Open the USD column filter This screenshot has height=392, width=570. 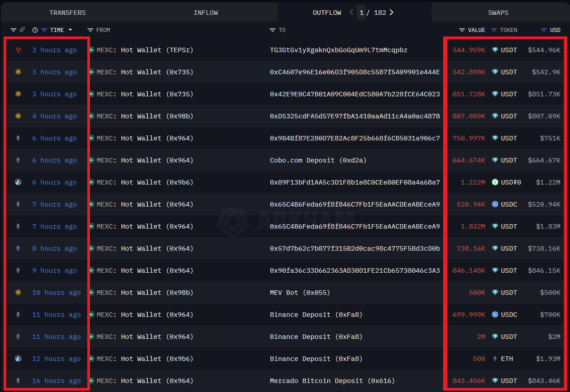[544, 30]
